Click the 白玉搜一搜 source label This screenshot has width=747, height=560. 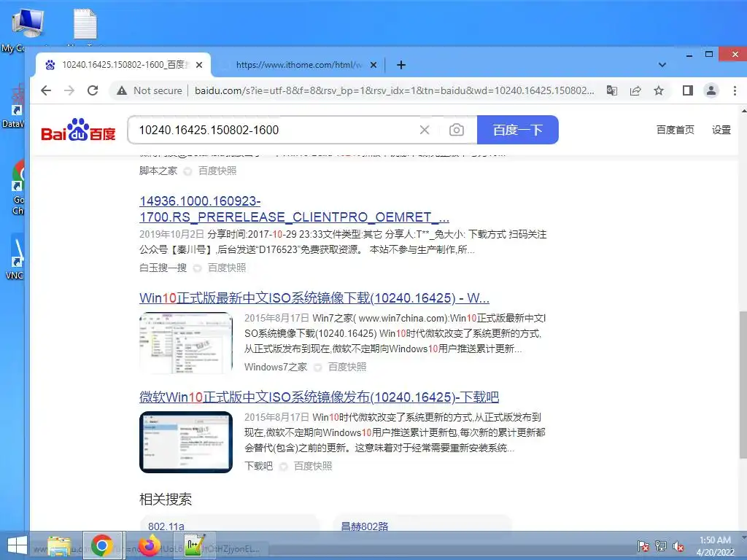coord(163,268)
